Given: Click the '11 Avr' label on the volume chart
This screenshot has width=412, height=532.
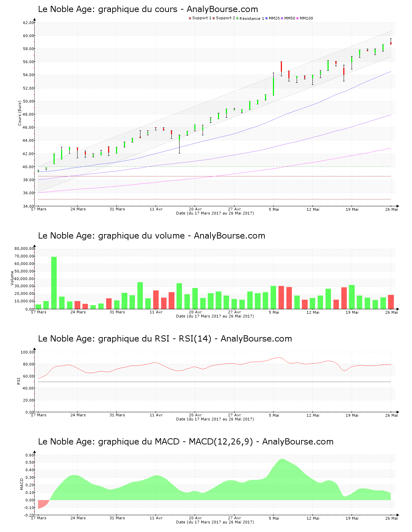Looking at the screenshot, I should point(156,312).
